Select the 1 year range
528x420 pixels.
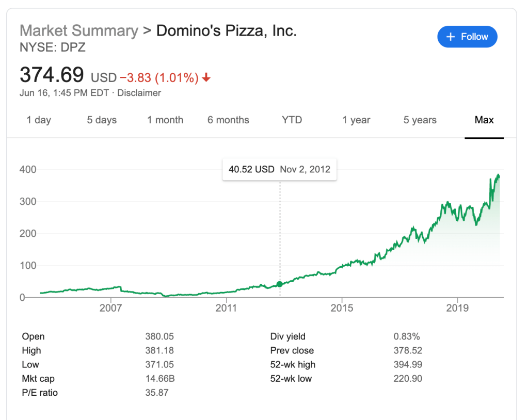(x=356, y=120)
